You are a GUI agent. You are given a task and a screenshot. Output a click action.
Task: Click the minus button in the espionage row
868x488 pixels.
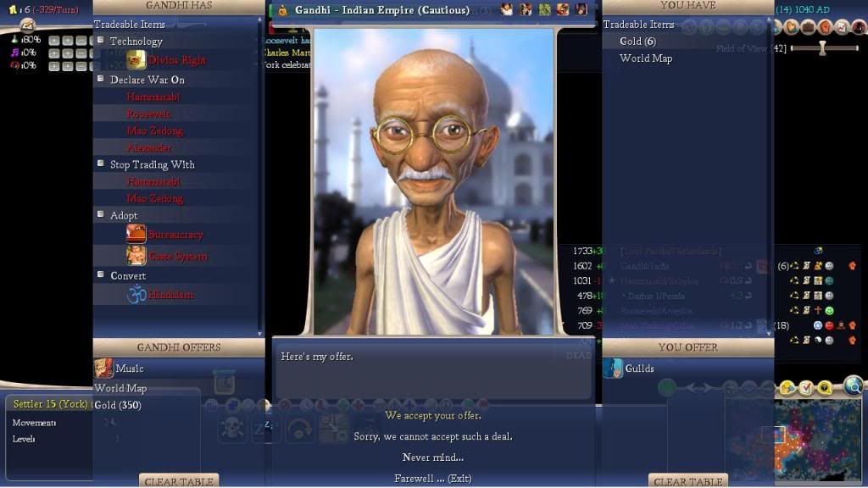click(x=81, y=66)
